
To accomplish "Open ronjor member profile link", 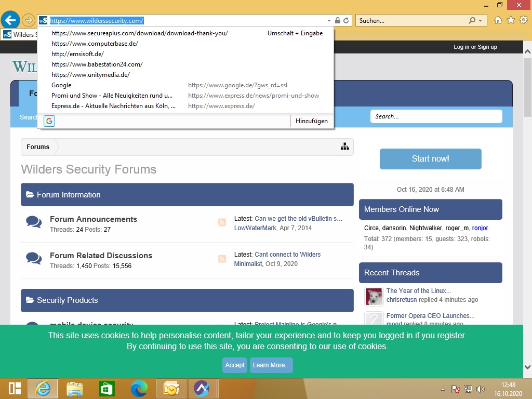I will pyautogui.click(x=480, y=228).
